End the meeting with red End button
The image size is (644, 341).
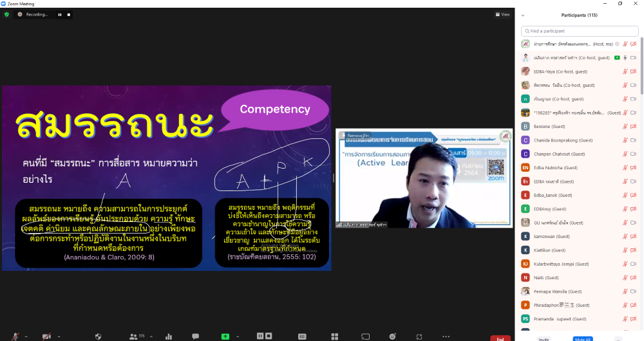click(x=500, y=338)
